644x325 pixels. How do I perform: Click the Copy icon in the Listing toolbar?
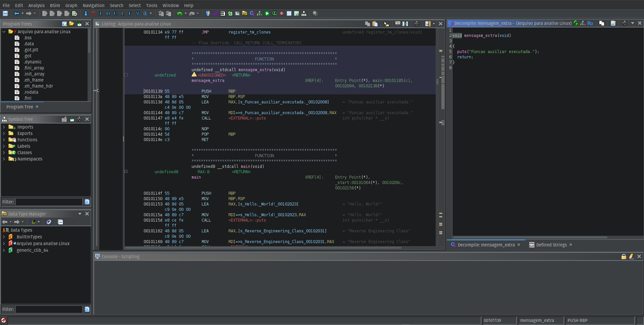click(367, 24)
